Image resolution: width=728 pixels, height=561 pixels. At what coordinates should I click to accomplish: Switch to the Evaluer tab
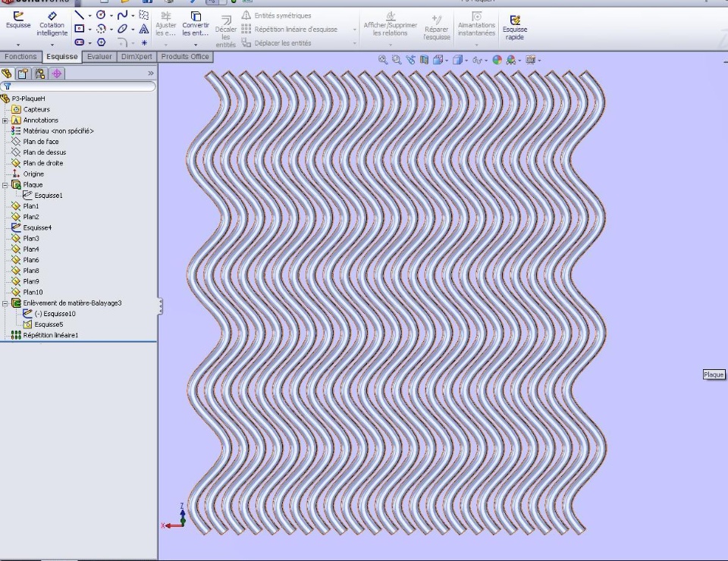pos(99,57)
